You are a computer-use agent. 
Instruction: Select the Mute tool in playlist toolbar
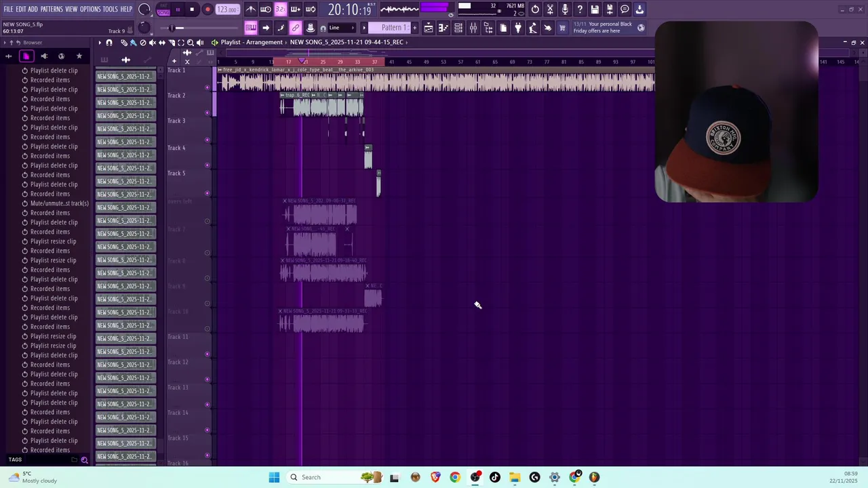tap(153, 43)
